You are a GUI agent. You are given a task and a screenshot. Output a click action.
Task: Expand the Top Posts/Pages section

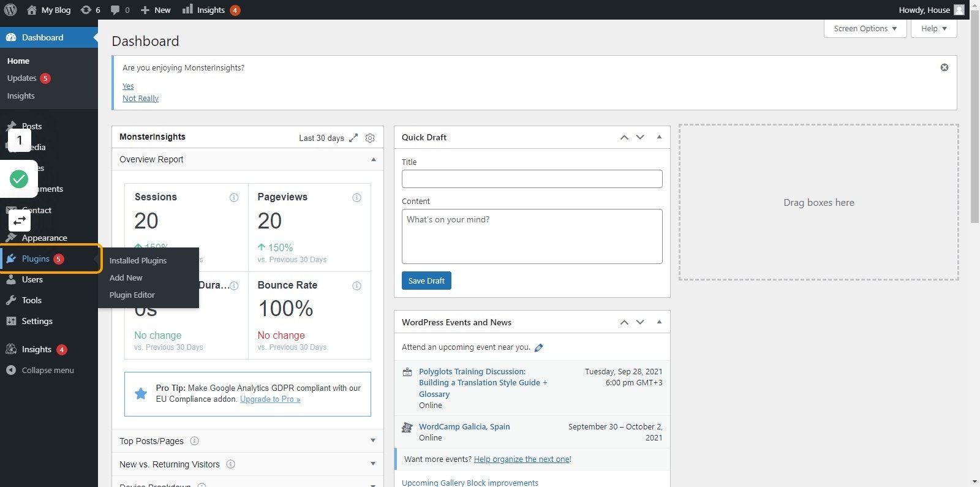[x=373, y=441]
